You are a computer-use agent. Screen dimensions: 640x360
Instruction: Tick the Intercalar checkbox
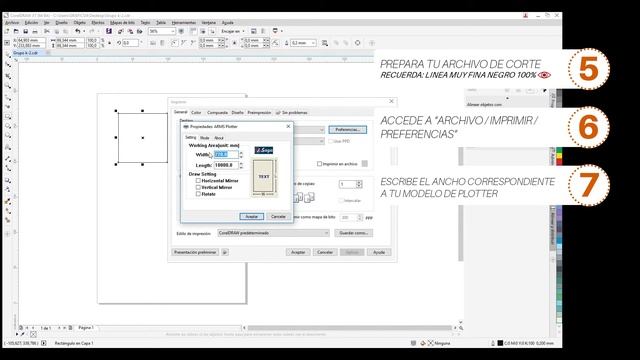pyautogui.click(x=340, y=200)
